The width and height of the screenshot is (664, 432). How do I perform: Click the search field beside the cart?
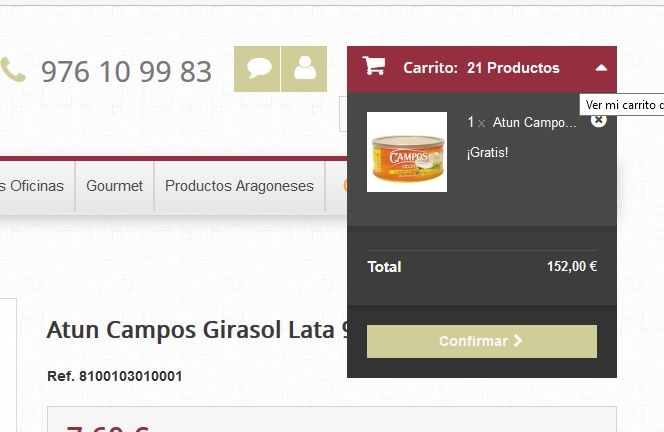343,114
